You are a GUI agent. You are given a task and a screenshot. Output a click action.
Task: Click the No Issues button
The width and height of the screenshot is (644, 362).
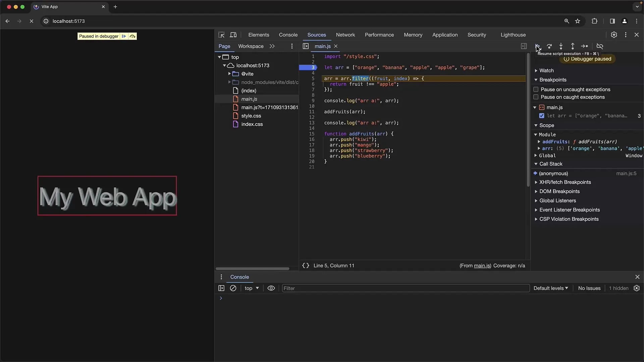pyautogui.click(x=589, y=288)
